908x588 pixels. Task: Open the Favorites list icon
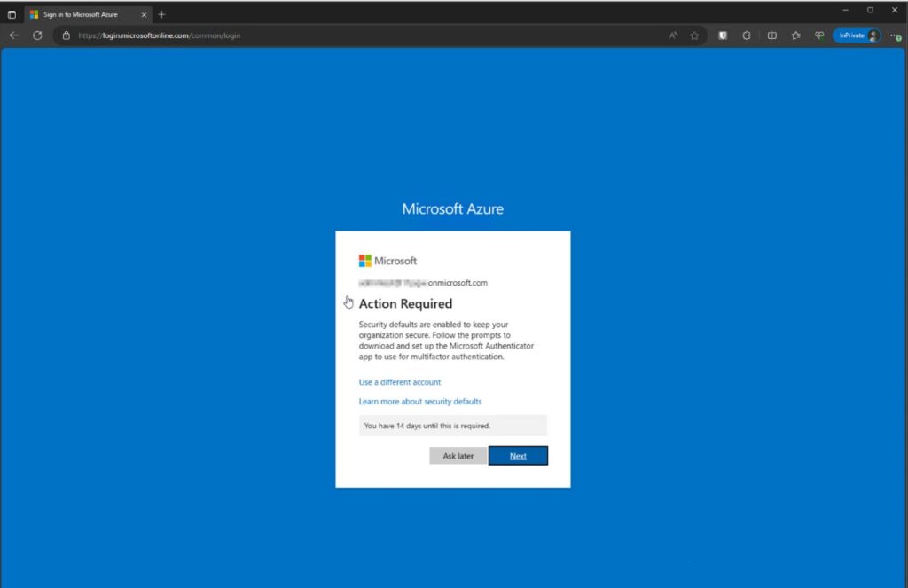click(795, 35)
